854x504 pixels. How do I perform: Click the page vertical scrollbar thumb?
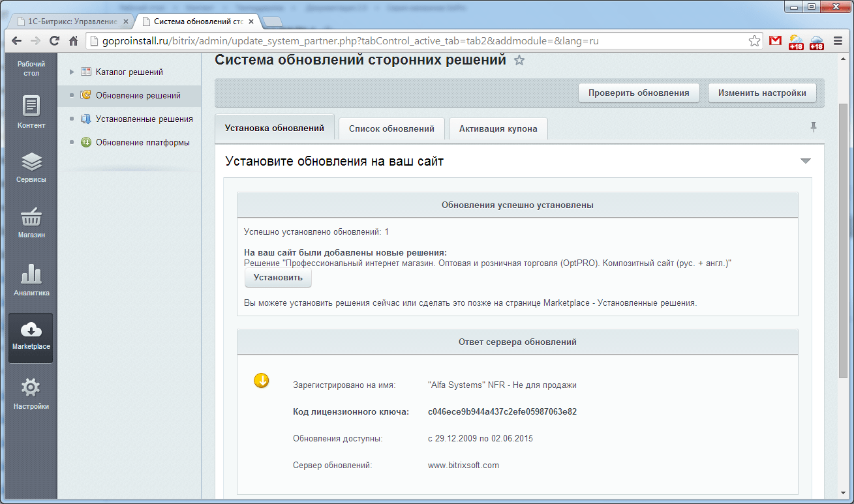(843, 239)
